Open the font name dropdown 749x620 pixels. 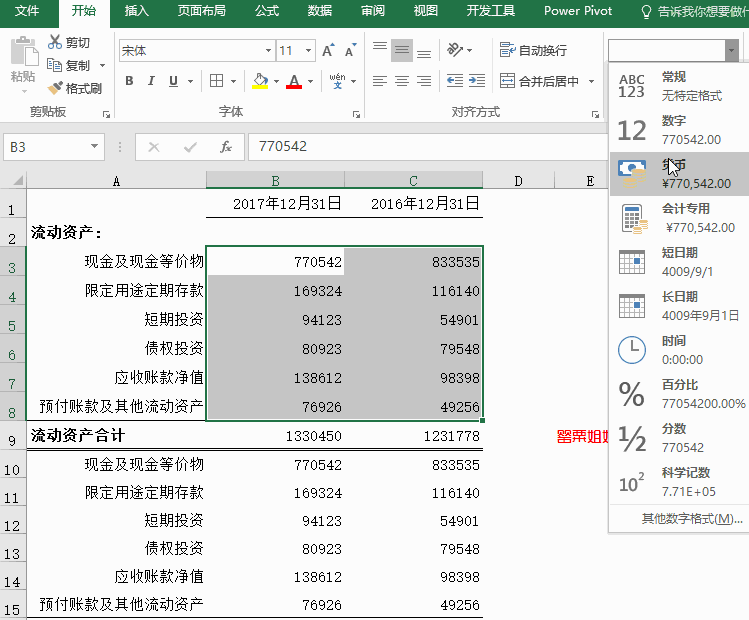pos(268,50)
